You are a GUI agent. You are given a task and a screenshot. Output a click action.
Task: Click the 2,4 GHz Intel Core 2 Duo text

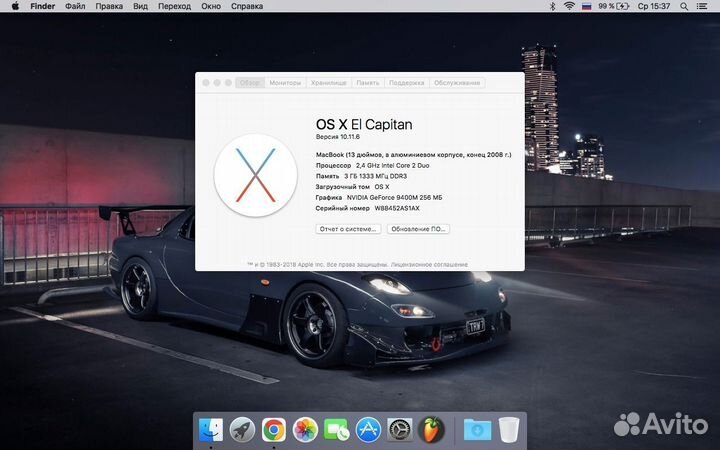pos(393,165)
